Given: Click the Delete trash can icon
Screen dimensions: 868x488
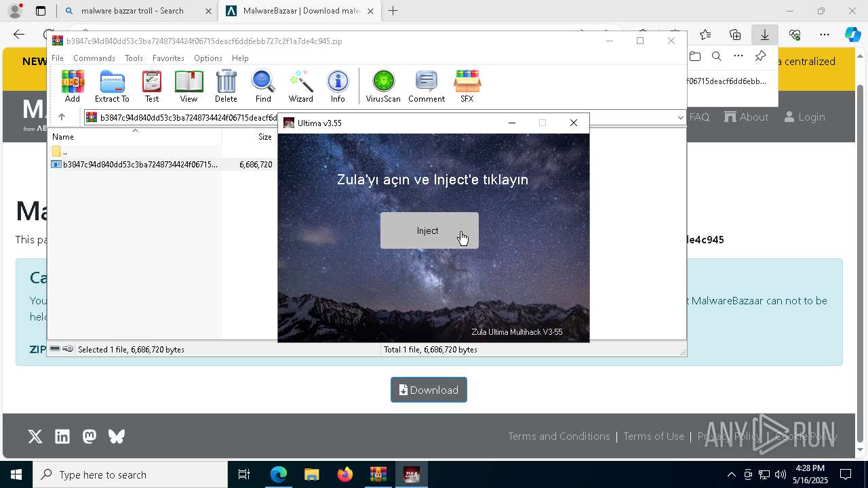Looking at the screenshot, I should (x=226, y=86).
